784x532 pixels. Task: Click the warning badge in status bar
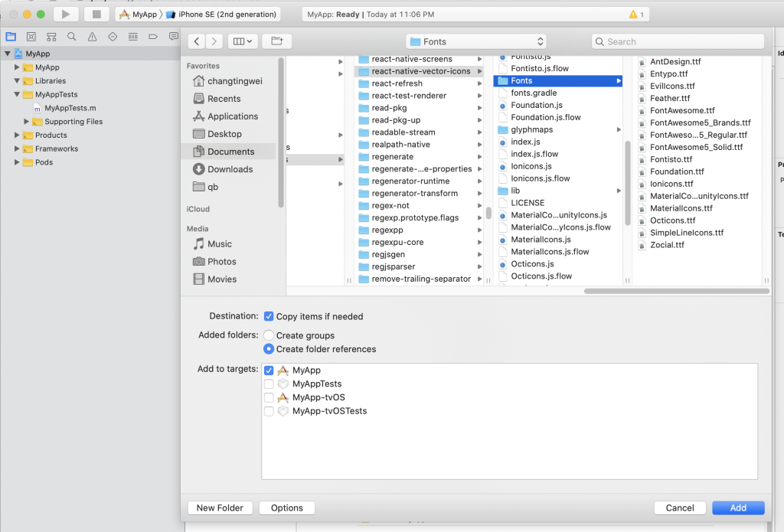pyautogui.click(x=636, y=15)
